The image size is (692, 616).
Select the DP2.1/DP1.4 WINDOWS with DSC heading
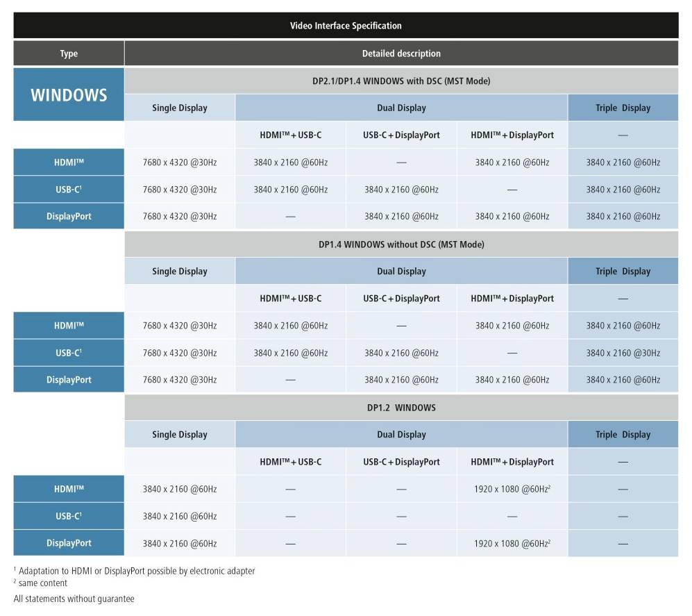[x=401, y=81]
